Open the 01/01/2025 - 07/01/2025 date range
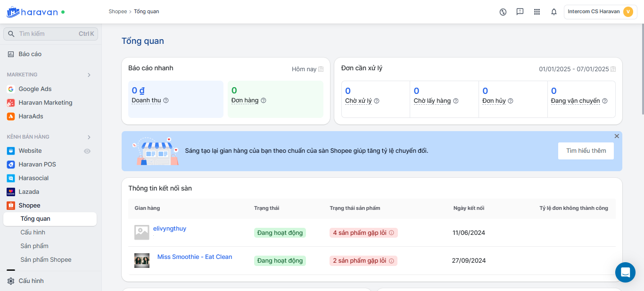644x291 pixels. (577, 69)
